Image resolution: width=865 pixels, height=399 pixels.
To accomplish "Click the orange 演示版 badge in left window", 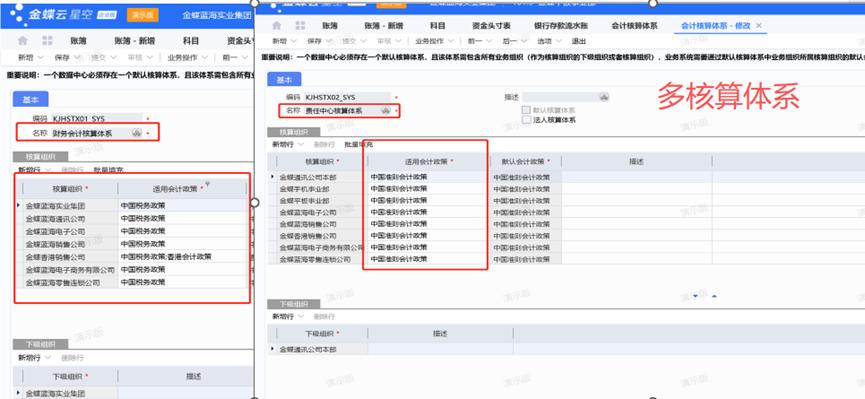I will coord(143,15).
